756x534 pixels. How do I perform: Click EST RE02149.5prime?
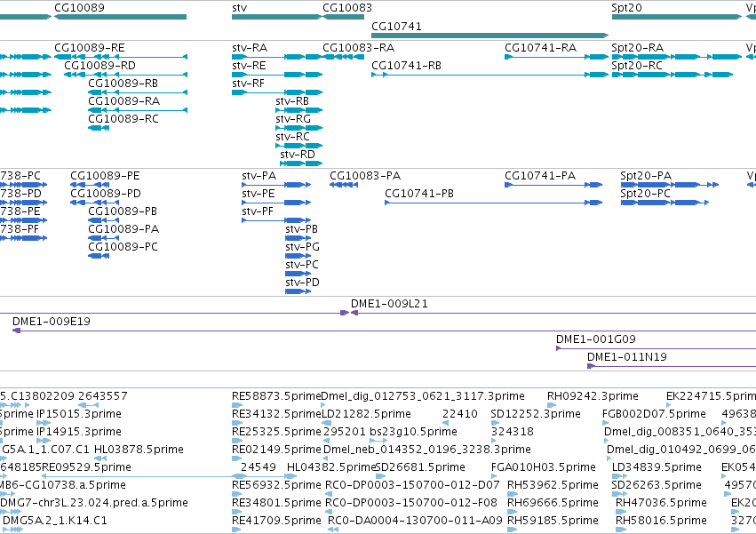[237, 458]
